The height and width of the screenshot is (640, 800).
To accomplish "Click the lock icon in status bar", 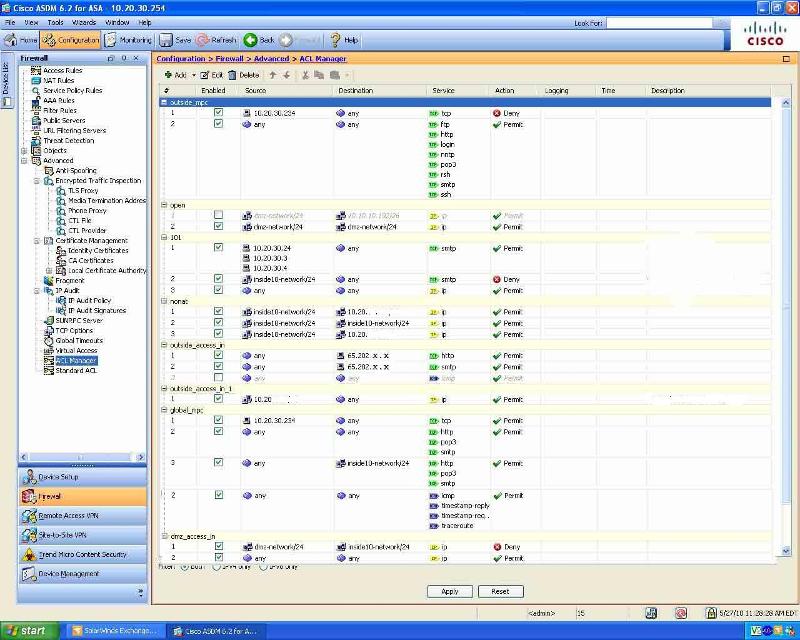I will point(711,613).
